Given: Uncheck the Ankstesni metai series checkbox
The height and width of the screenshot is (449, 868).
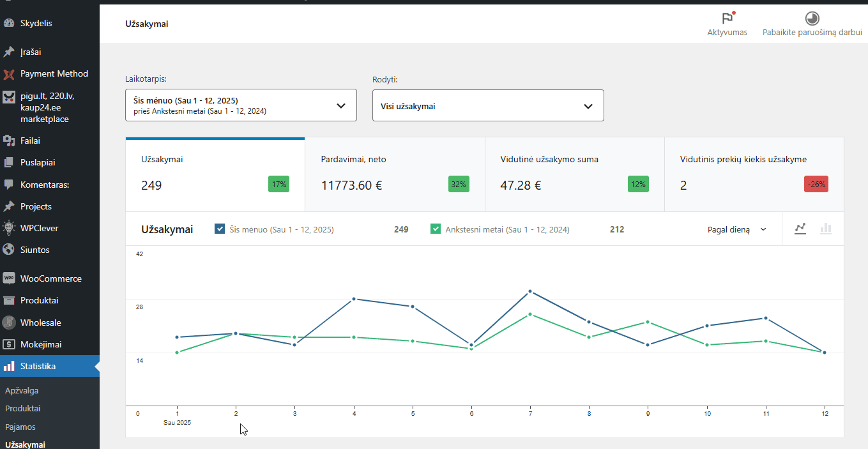Looking at the screenshot, I should (x=436, y=229).
